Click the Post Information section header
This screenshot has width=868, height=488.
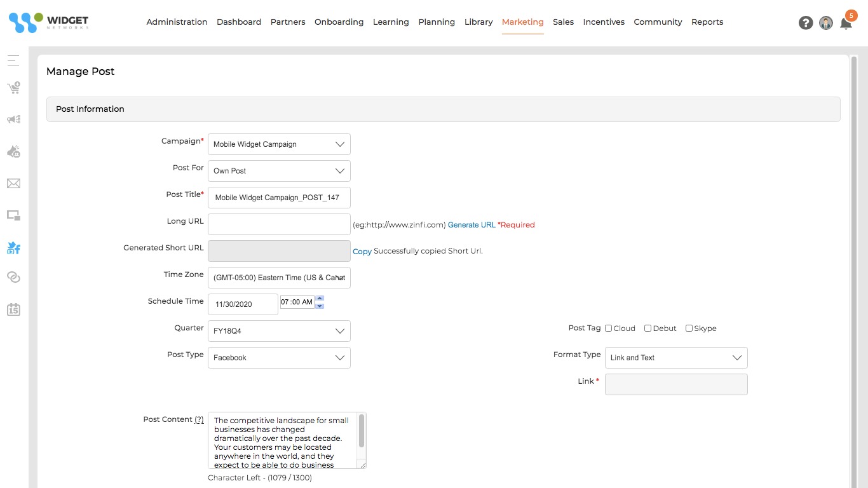pos(444,109)
